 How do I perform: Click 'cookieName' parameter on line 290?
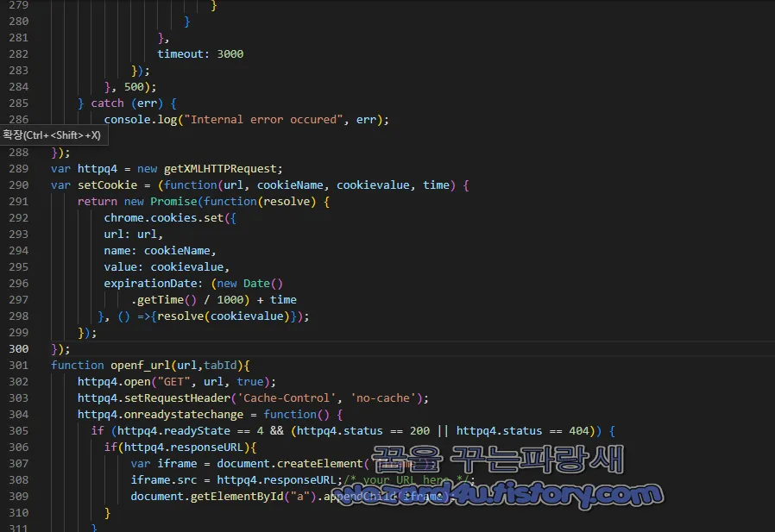click(290, 185)
